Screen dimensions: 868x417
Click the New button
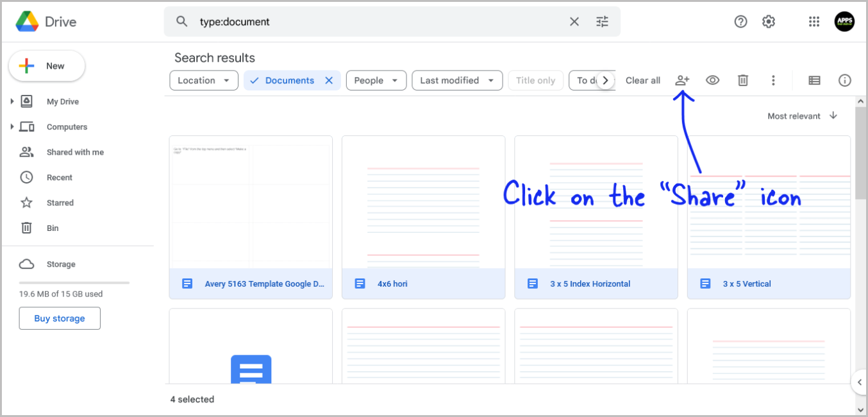click(47, 66)
